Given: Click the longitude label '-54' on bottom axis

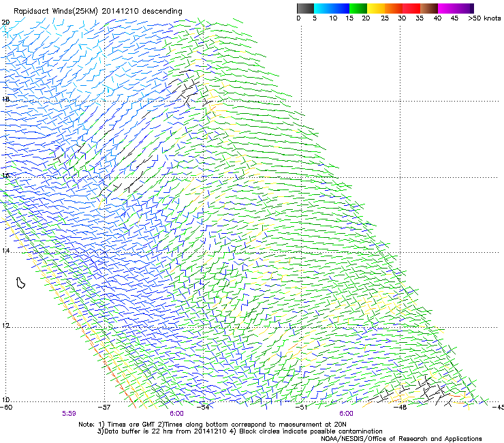Looking at the screenshot, I should [203, 408].
